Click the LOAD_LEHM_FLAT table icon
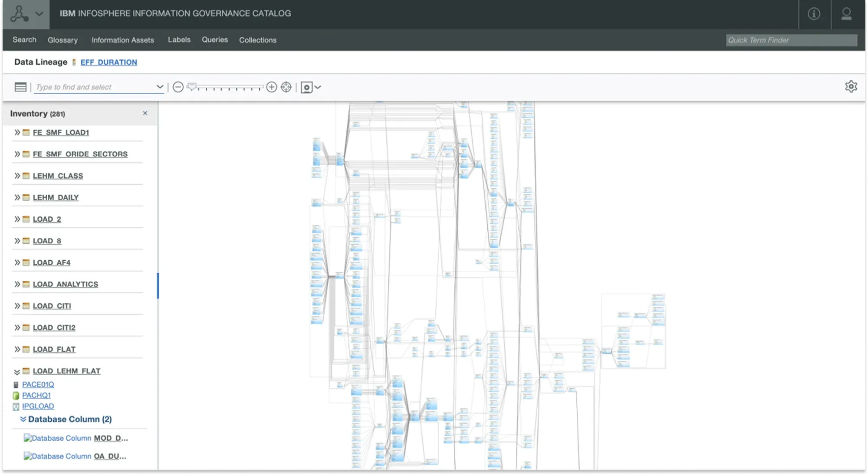Image resolution: width=868 pixels, height=475 pixels. (x=26, y=371)
